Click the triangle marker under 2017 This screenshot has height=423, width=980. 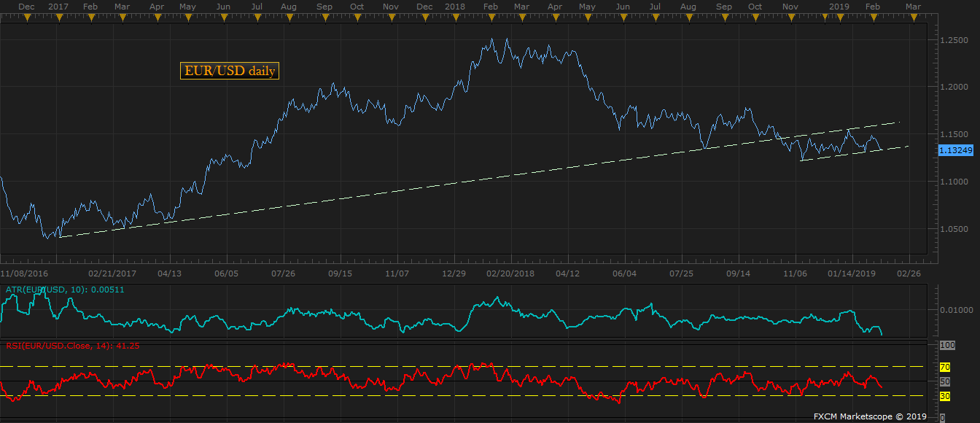pos(58,18)
